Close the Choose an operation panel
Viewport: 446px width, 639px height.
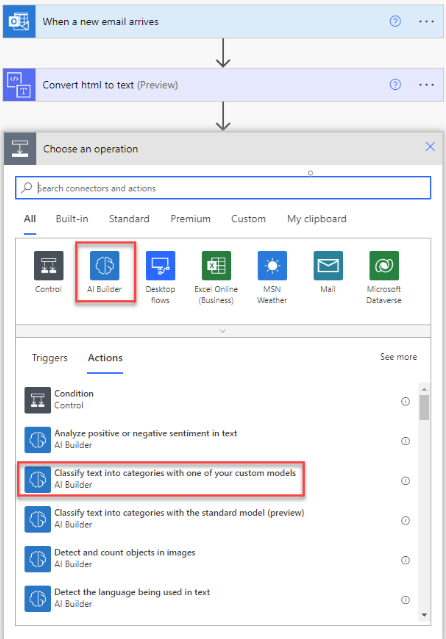430,147
